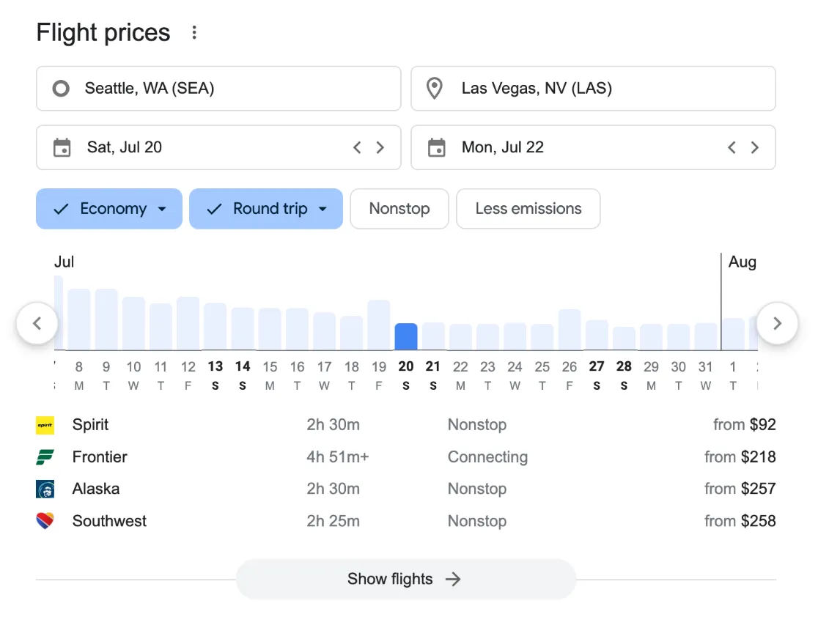
Task: Click the 'Connecting' label in Frontier row
Action: coord(488,457)
